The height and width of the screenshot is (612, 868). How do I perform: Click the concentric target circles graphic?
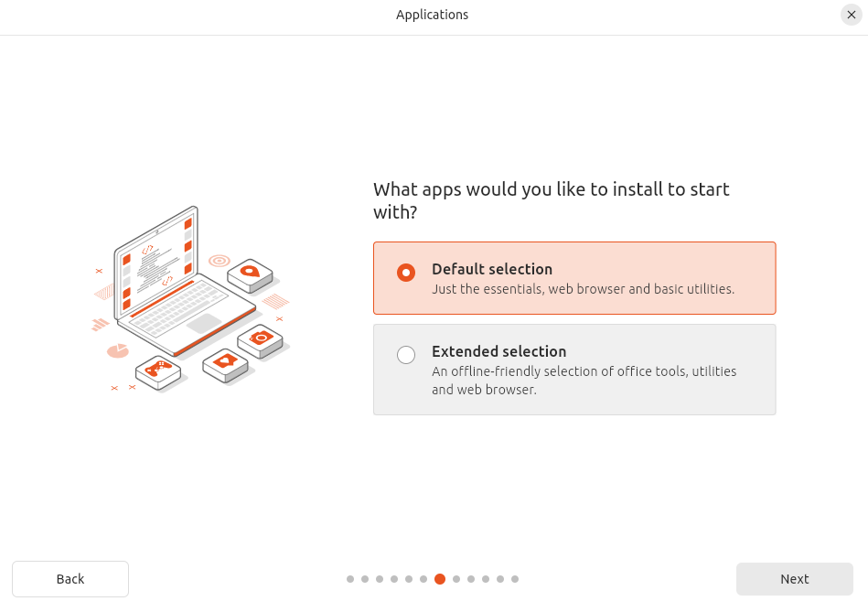(x=219, y=261)
